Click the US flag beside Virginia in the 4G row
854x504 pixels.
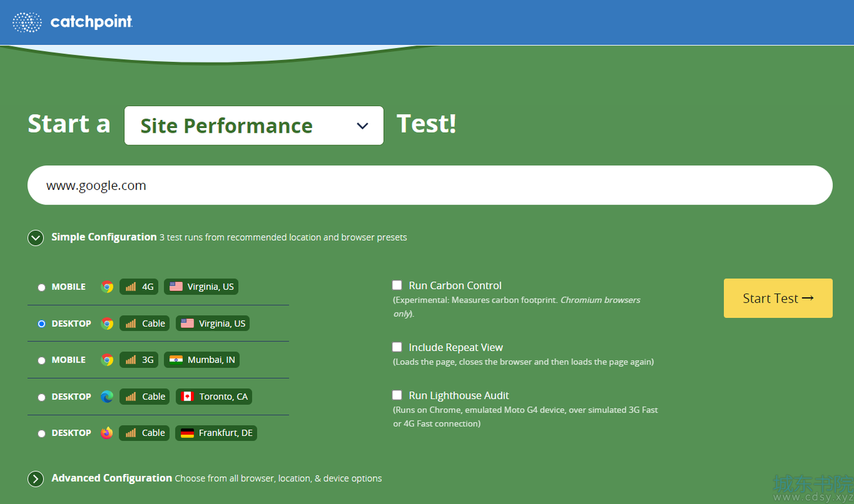(x=176, y=287)
